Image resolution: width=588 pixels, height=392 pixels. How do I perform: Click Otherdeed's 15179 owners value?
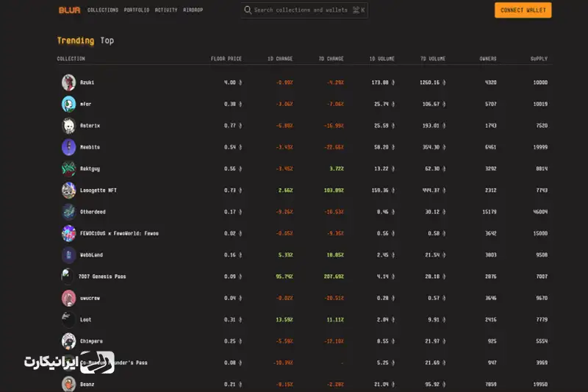(490, 212)
